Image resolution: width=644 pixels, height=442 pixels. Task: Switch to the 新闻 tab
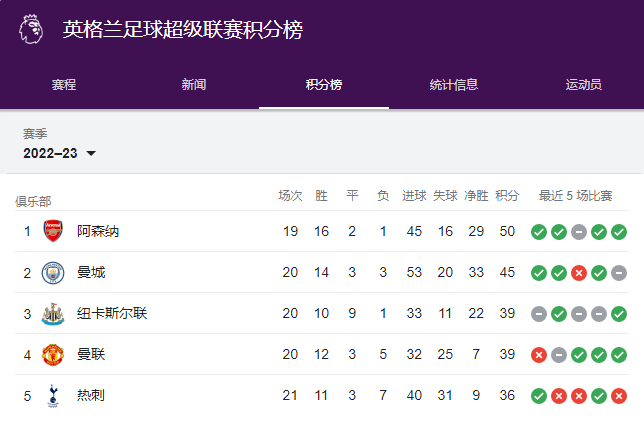coord(194,85)
